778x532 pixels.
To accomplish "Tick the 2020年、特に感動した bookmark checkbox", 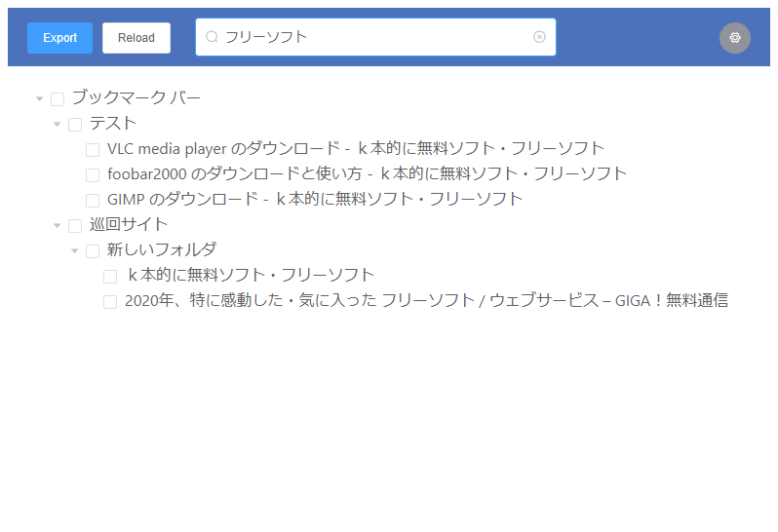I will tap(110, 302).
